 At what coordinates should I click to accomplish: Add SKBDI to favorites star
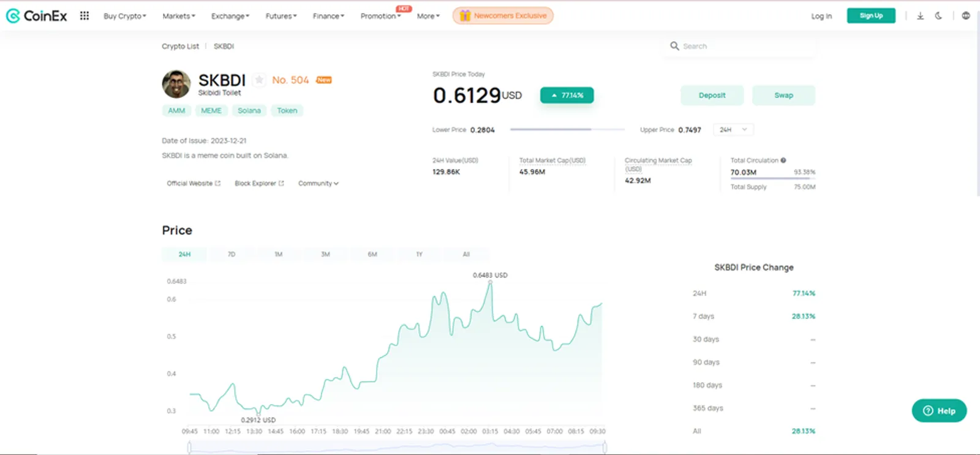click(x=259, y=80)
